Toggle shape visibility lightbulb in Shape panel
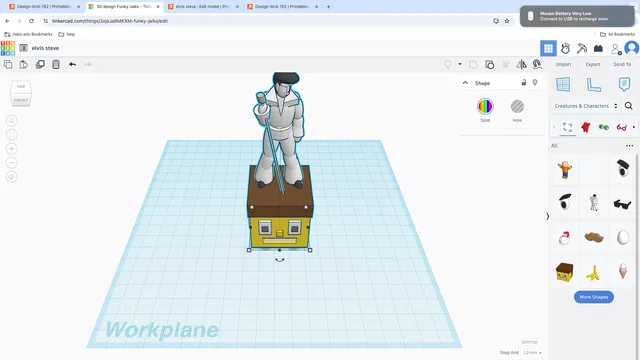This screenshot has height=360, width=640. [535, 82]
